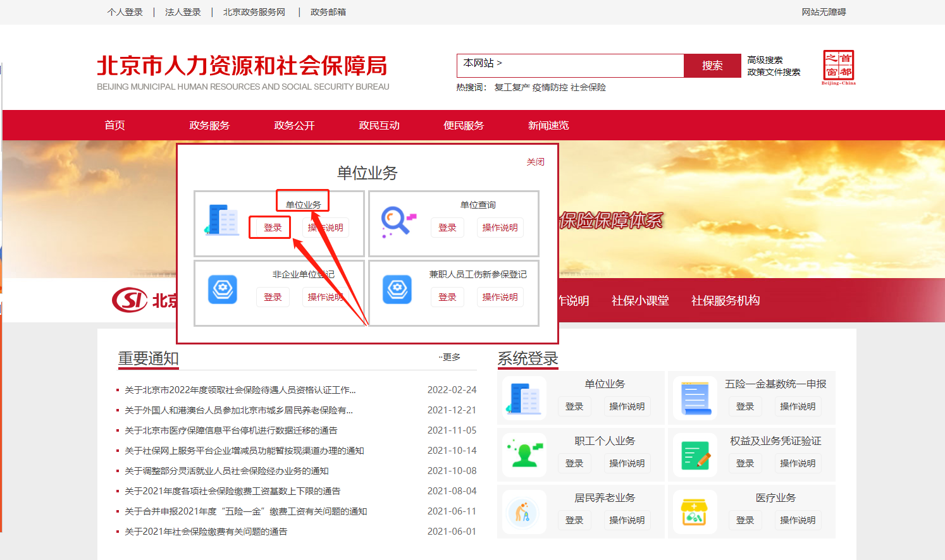945x560 pixels.
Task: Click the 单位业务 building icon under 系统登录
Action: (524, 398)
